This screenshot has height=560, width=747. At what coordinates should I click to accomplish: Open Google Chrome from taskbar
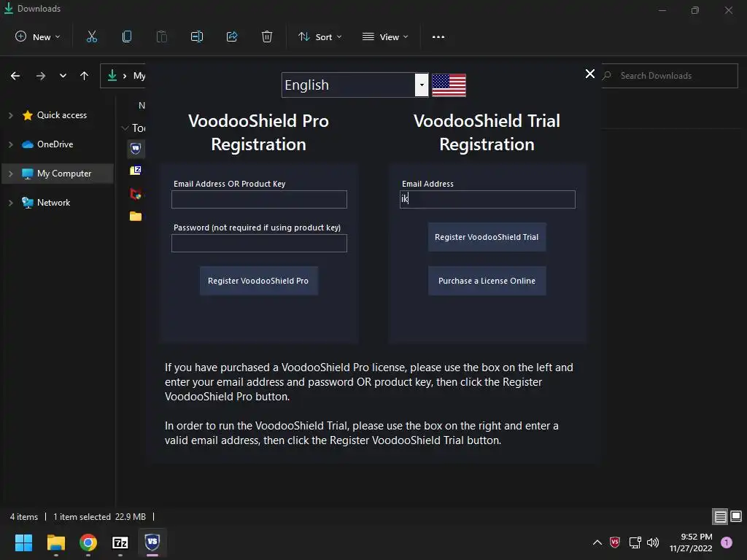(88, 542)
